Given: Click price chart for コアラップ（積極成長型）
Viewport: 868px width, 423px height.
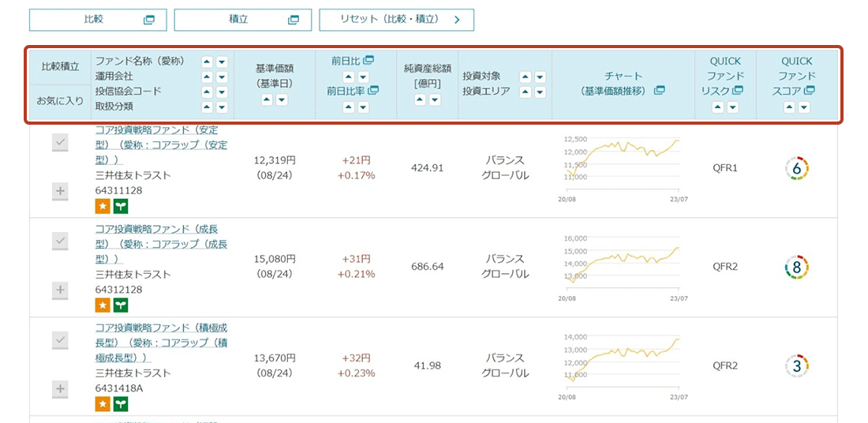Looking at the screenshot, I should coord(623,366).
